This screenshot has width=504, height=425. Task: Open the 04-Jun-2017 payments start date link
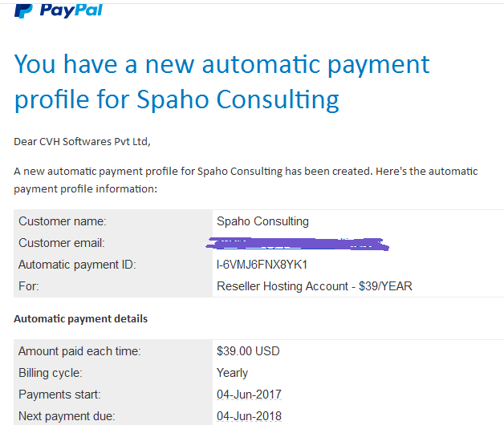pyautogui.click(x=249, y=395)
